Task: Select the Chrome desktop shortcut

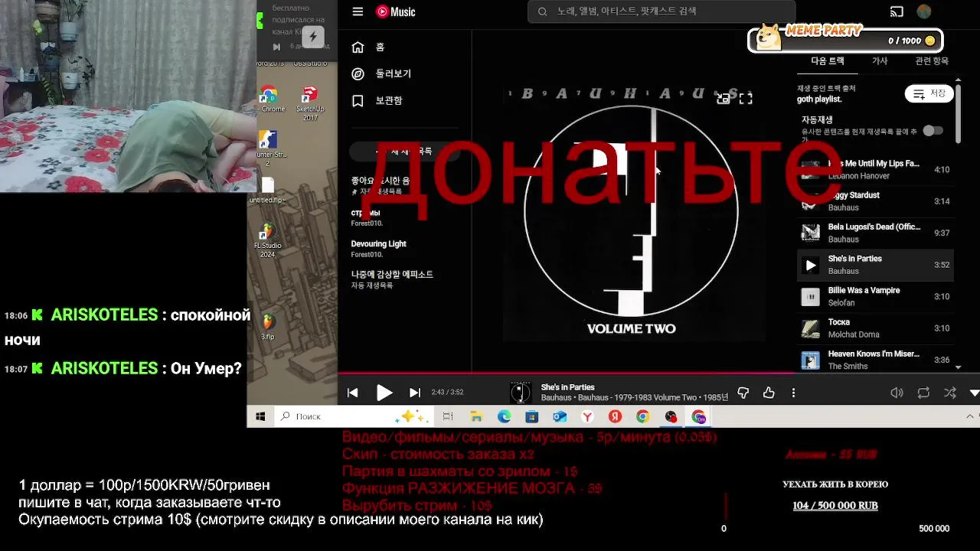Action: click(269, 99)
